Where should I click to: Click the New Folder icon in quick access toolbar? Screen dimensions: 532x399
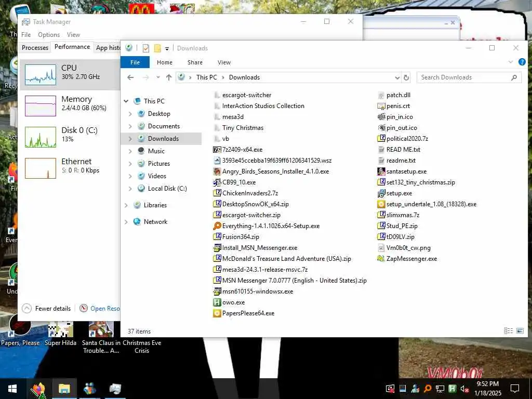click(157, 48)
